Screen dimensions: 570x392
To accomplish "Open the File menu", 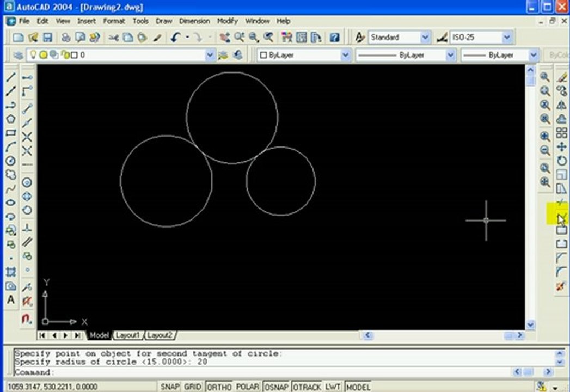I will click(x=24, y=21).
